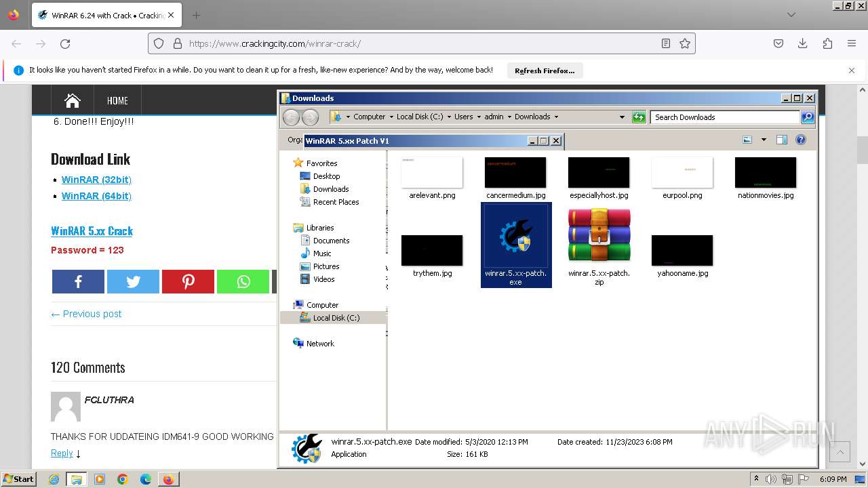Select Network in navigation pane
868x488 pixels.
pyautogui.click(x=320, y=344)
